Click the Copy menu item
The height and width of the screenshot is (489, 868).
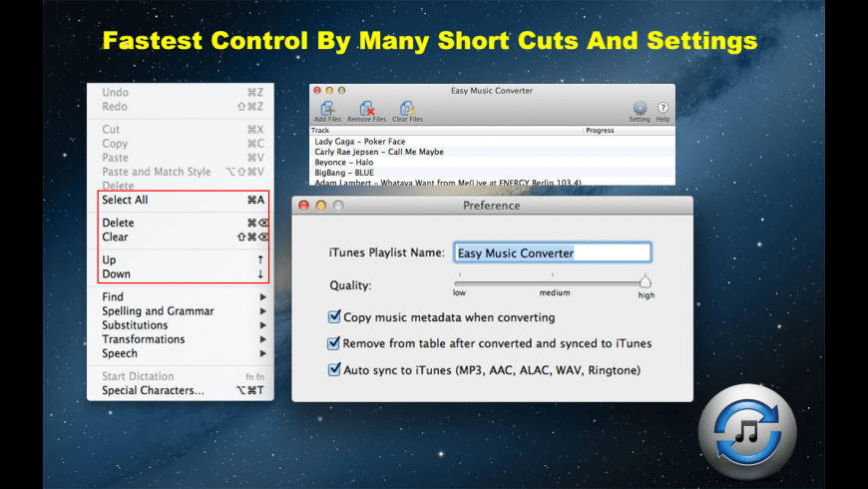coord(181,144)
